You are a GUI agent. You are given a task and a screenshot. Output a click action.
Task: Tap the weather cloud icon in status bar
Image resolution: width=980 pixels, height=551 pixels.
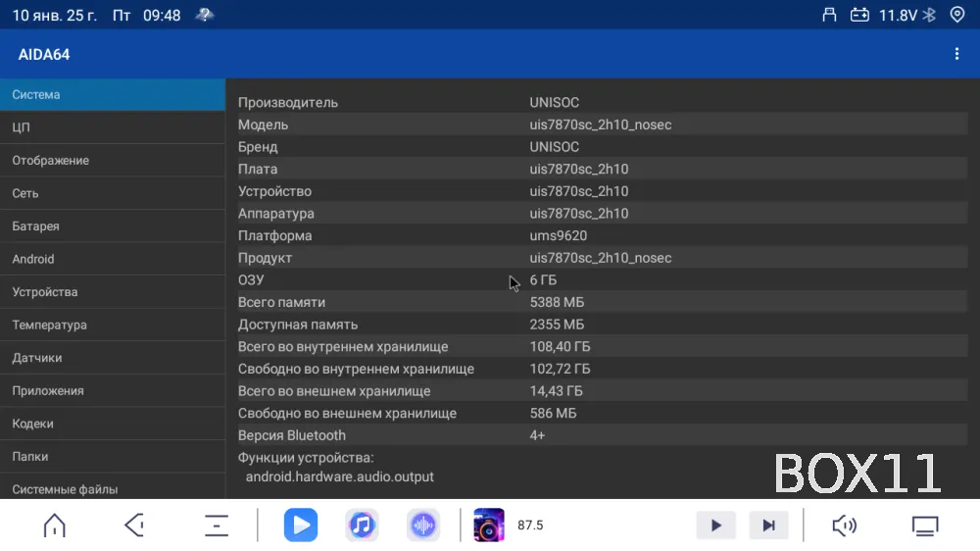[x=205, y=15]
